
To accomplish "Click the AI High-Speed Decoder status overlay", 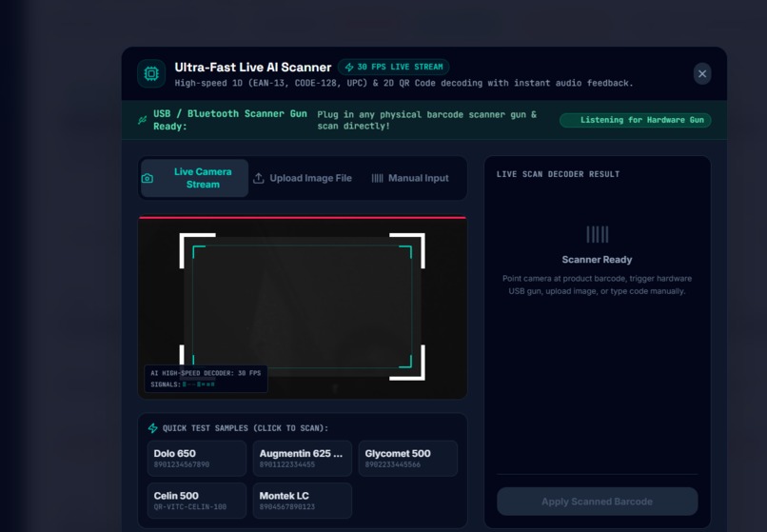I will (206, 379).
